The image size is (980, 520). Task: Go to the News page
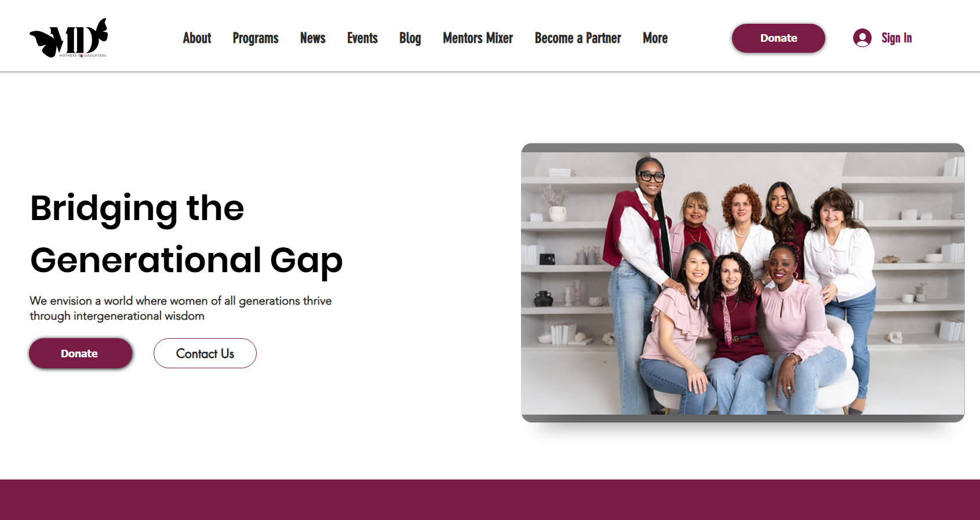(313, 38)
